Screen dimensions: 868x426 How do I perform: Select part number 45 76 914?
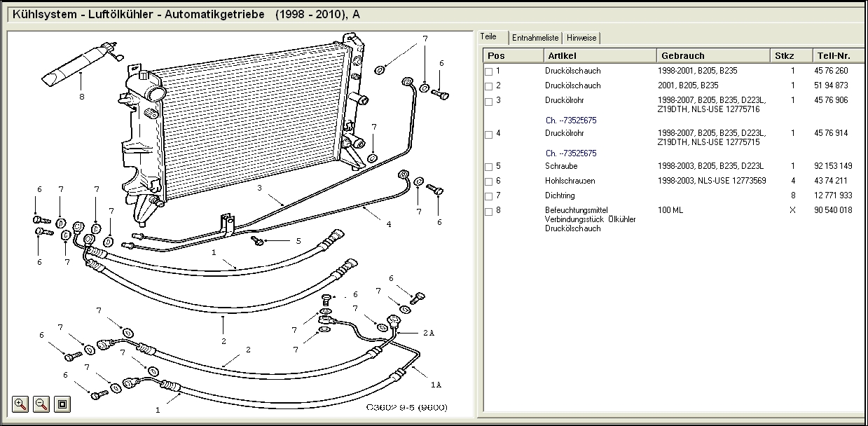tap(831, 133)
